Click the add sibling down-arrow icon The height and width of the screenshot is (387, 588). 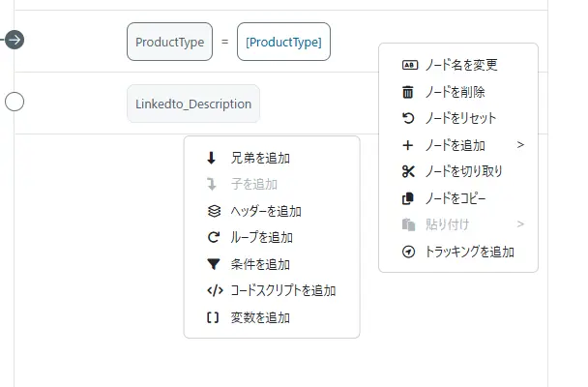213,159
